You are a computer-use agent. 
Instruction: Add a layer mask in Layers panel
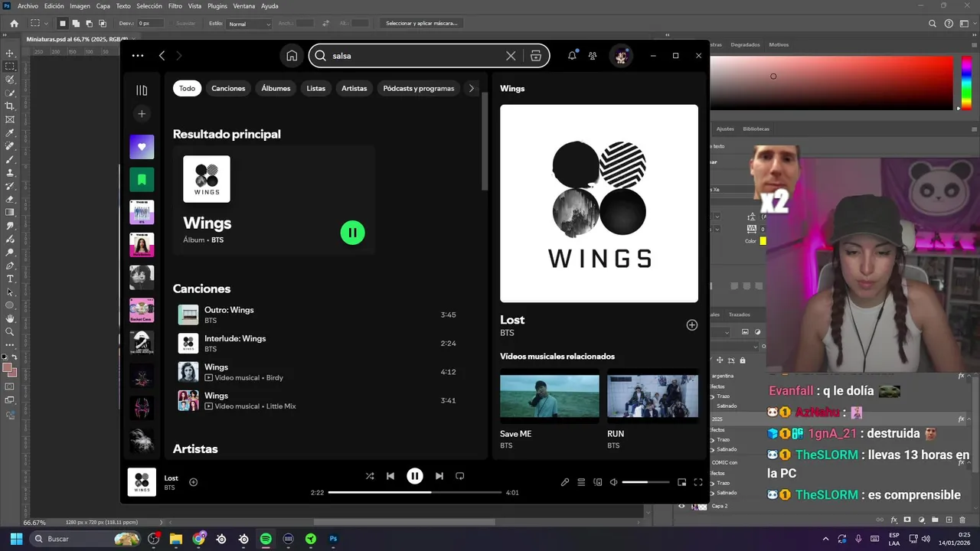point(907,520)
